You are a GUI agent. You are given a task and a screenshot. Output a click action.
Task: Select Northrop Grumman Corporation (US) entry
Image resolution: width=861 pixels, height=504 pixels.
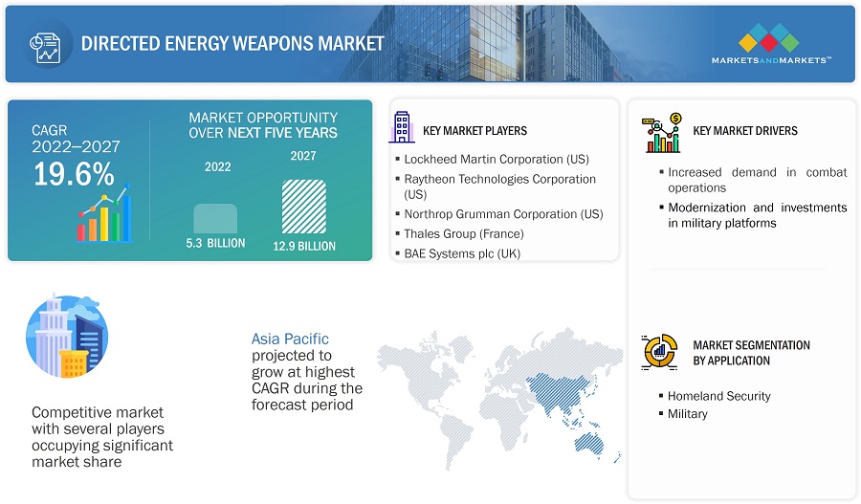tap(502, 214)
